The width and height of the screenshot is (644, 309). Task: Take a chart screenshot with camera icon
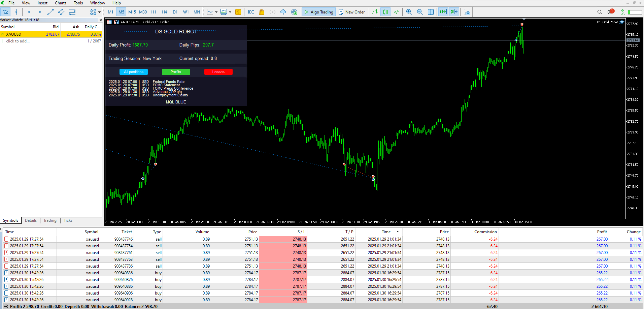[467, 12]
